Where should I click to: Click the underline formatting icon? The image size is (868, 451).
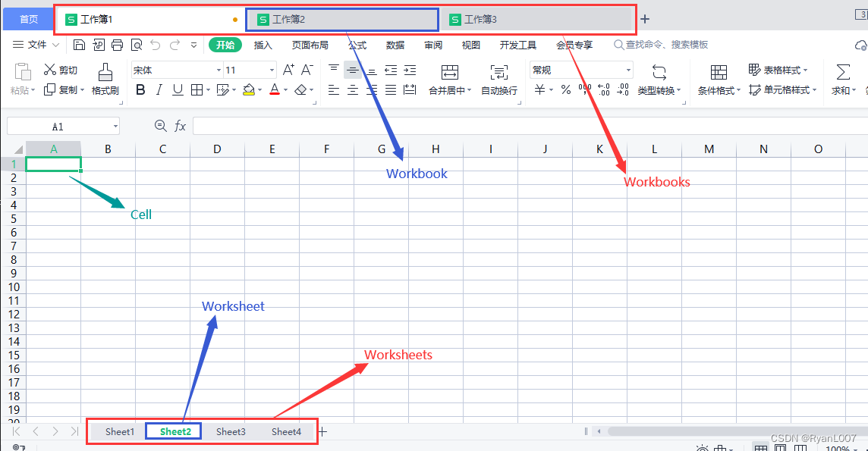(177, 89)
